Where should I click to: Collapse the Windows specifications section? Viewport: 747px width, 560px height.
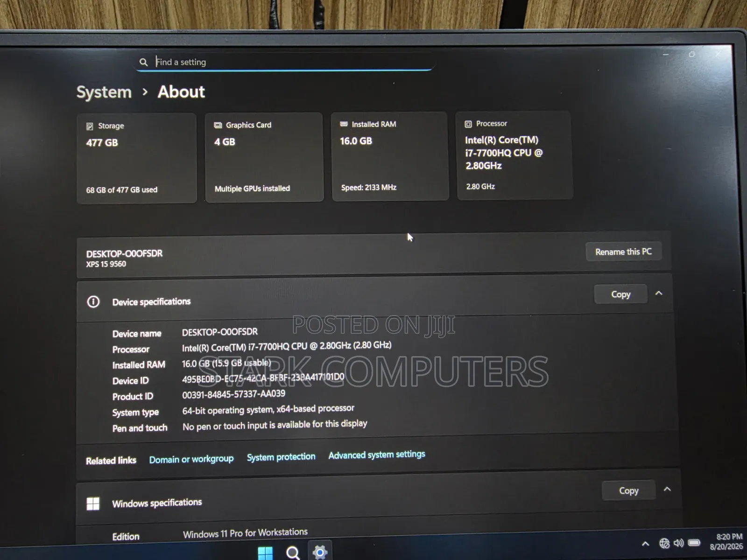[x=667, y=489]
